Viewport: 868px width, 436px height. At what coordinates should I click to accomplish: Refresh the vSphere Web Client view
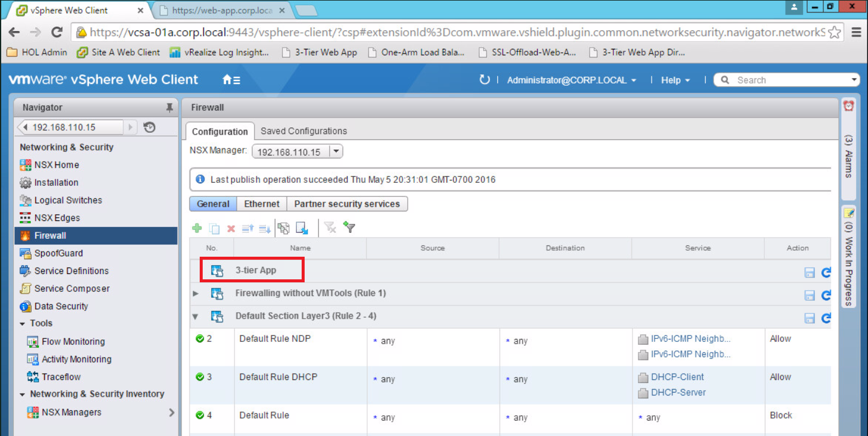coord(484,80)
